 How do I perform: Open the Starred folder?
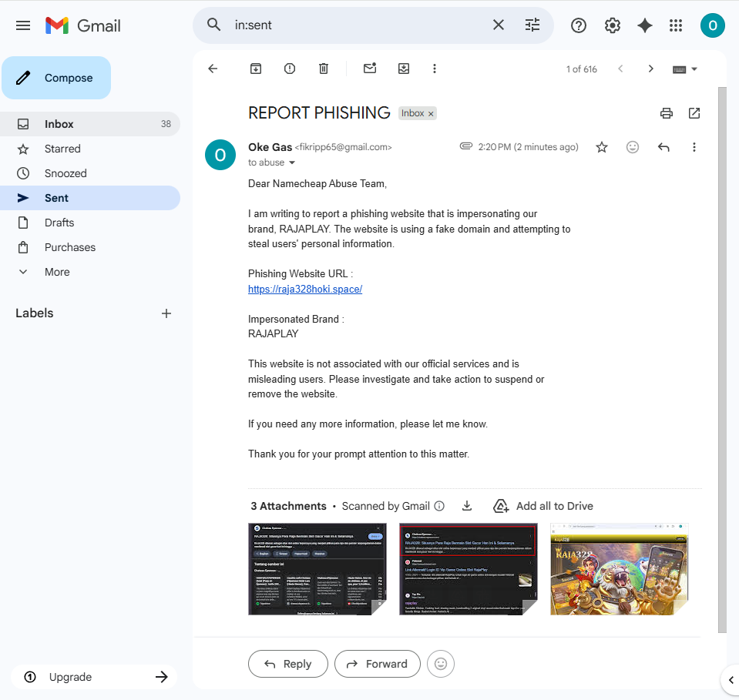[x=89, y=149]
